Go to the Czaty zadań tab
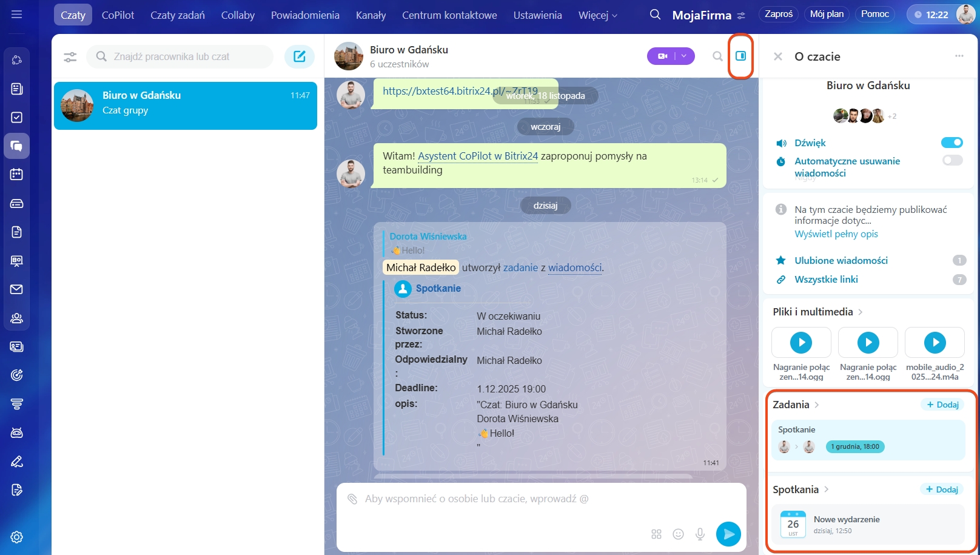 (178, 15)
